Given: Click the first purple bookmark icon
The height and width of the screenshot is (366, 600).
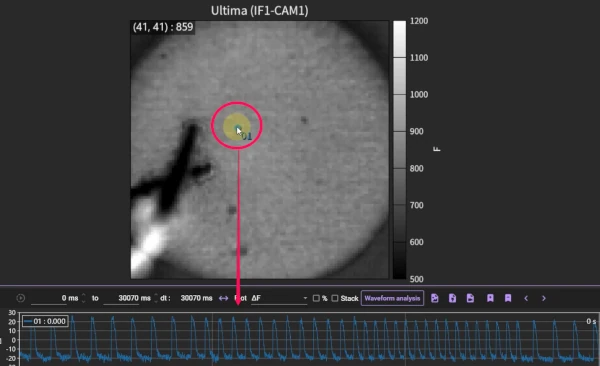Looking at the screenshot, I should [490, 298].
